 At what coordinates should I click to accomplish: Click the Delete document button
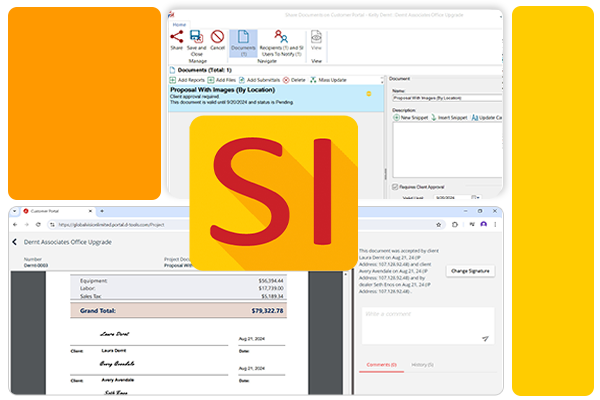(x=295, y=79)
